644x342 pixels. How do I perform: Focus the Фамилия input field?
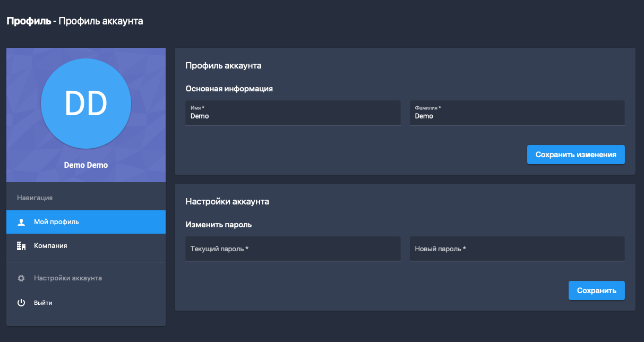517,116
